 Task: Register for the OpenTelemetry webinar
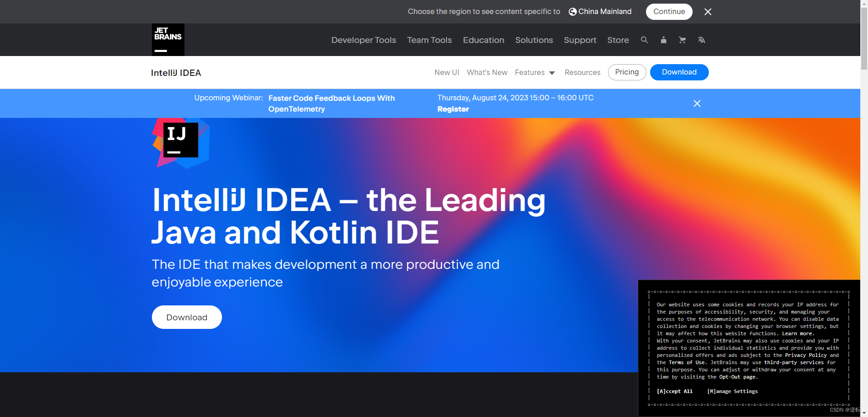(x=453, y=109)
